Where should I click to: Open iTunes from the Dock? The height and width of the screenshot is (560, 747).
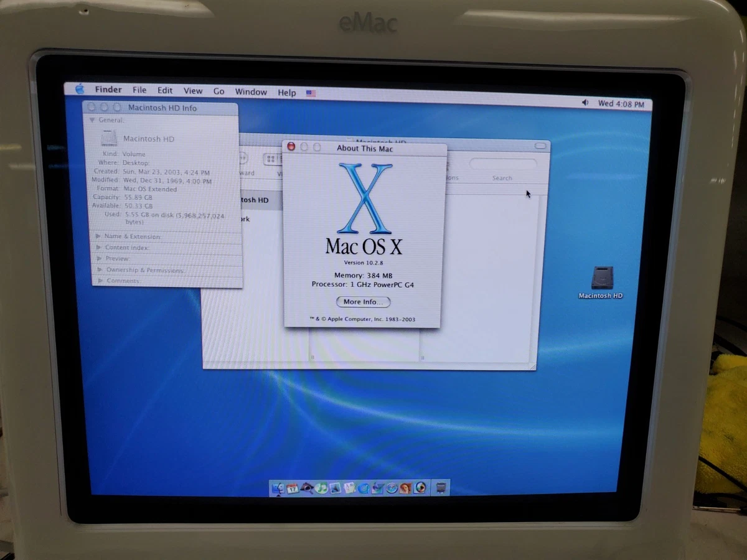(x=321, y=488)
